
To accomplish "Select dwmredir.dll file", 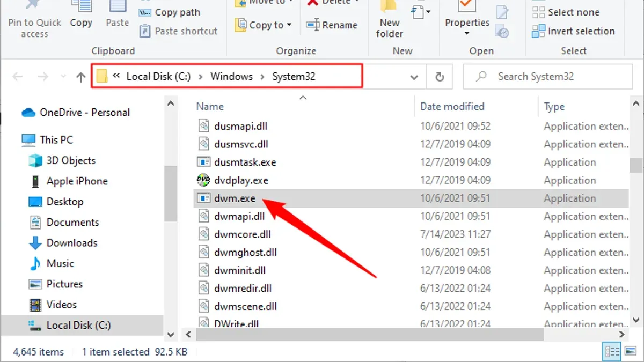I will click(x=243, y=289).
